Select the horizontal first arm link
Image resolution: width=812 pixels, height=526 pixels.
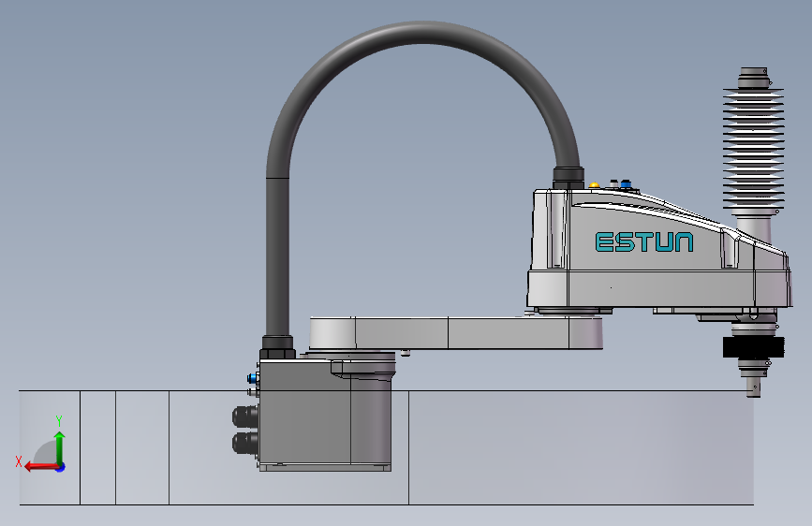(x=456, y=333)
